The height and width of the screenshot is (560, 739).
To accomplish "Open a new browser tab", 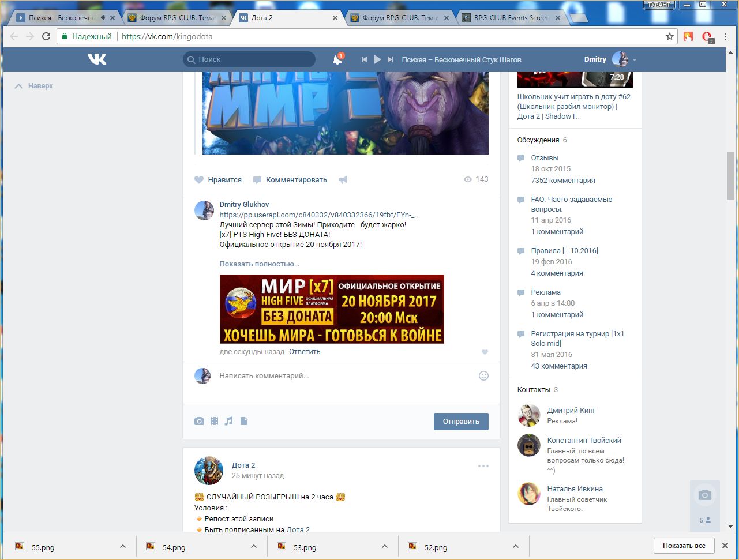I will click(x=578, y=18).
